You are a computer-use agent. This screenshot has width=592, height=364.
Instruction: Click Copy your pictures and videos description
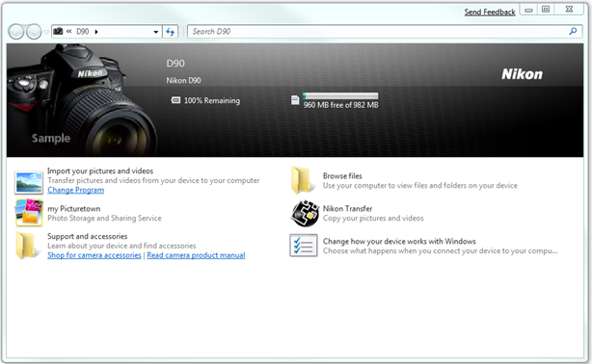[x=373, y=218]
